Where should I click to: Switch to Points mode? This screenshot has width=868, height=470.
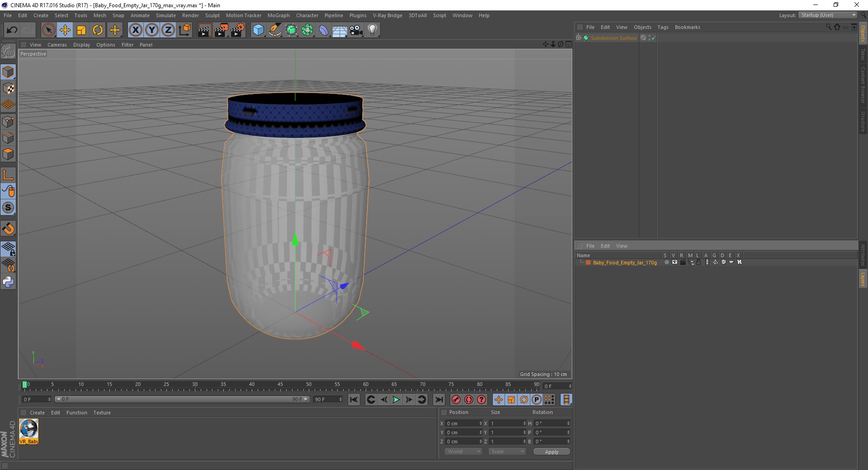tap(8, 121)
